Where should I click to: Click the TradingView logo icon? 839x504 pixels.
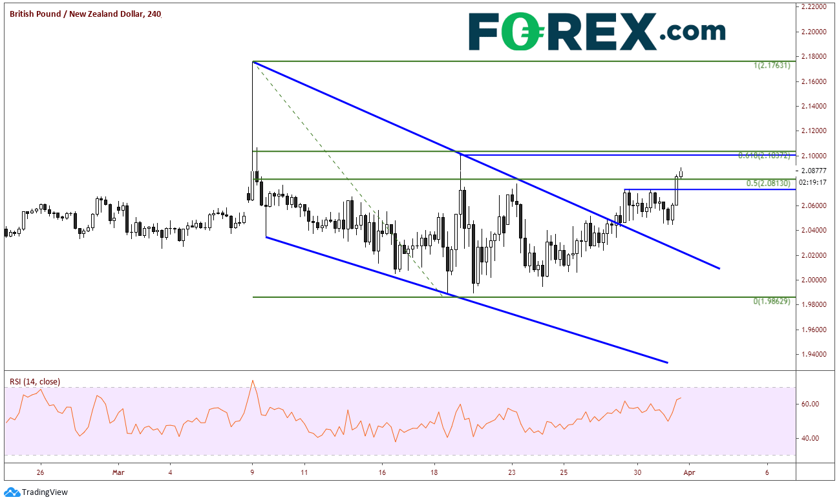(12, 492)
